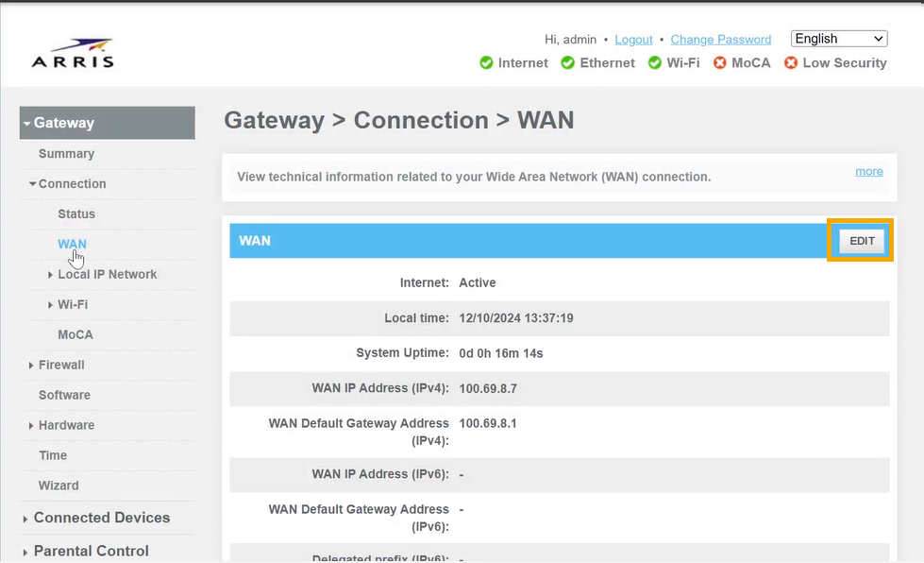Expand the Local IP Network submenu arrow
Image resolution: width=924 pixels, height=563 pixels.
50,275
